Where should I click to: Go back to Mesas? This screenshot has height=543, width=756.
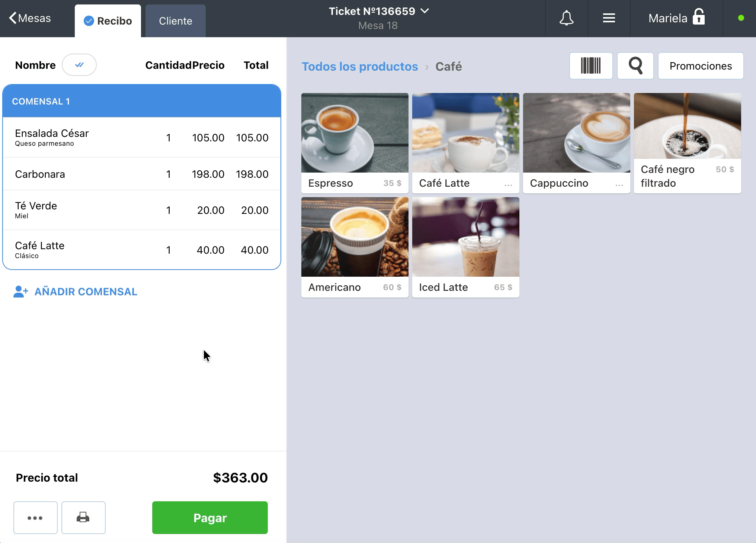click(30, 18)
